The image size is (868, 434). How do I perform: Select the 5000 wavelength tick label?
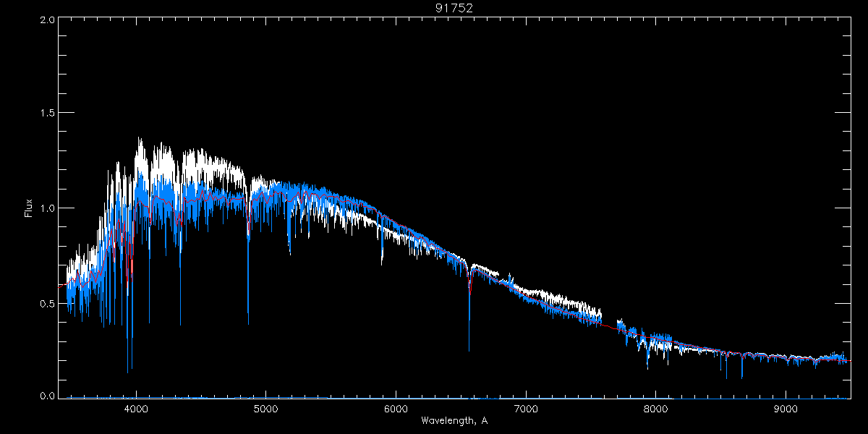coord(265,409)
